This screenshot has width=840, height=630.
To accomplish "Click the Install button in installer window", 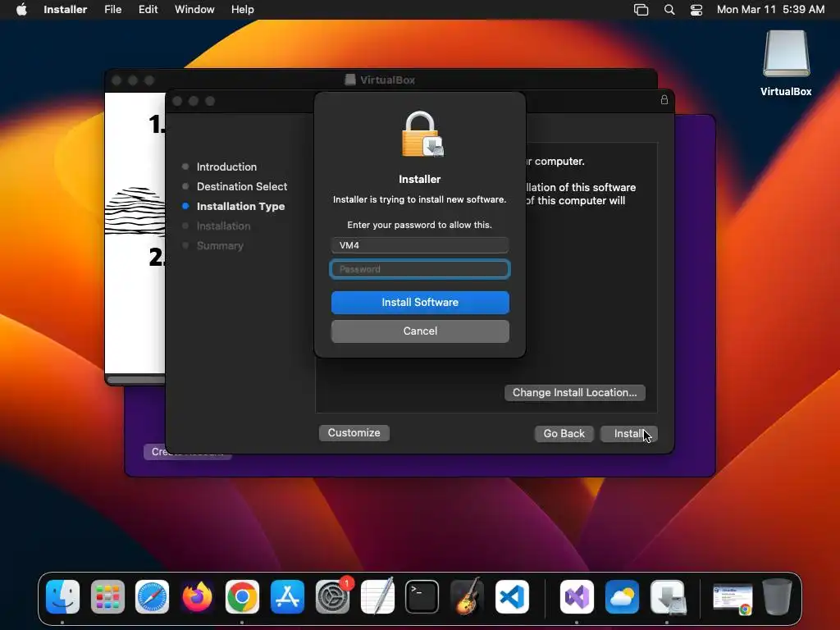I will pos(628,433).
